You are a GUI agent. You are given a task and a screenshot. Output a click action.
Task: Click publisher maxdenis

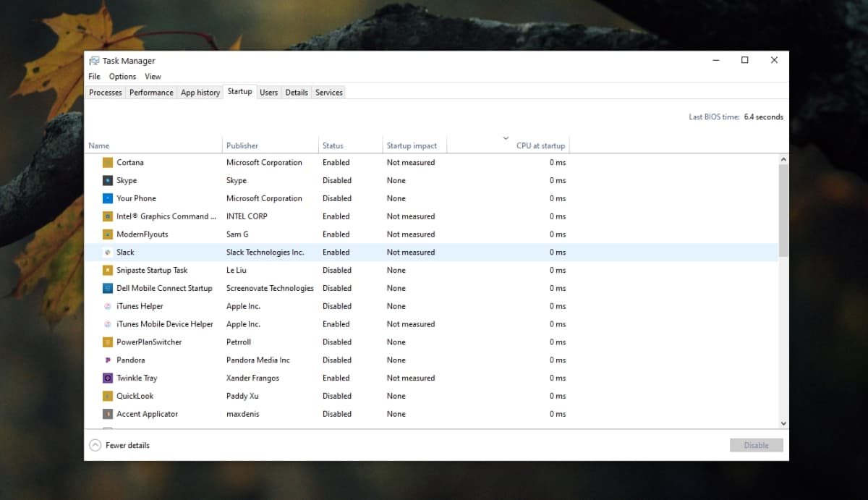coord(242,414)
